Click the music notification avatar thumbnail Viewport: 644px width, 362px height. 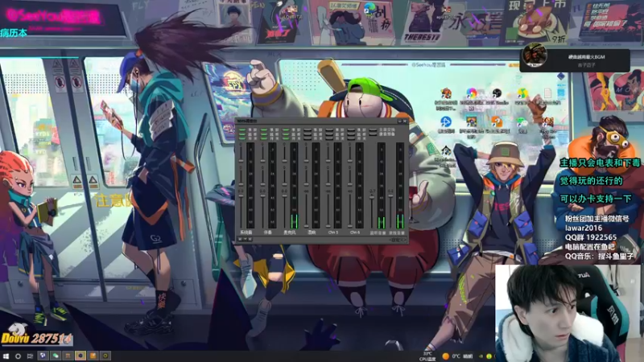tap(535, 56)
